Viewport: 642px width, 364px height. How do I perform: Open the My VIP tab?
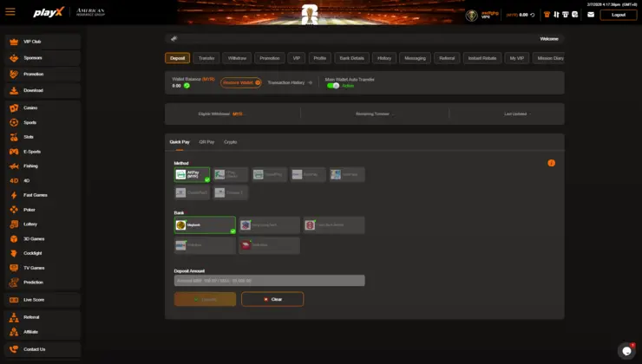click(x=517, y=58)
